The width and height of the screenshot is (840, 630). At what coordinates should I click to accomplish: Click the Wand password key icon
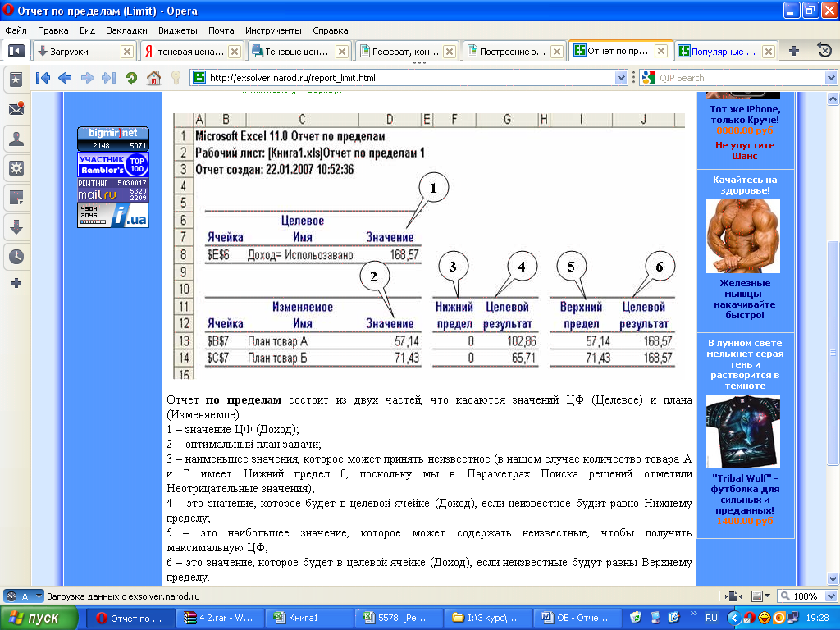click(176, 78)
